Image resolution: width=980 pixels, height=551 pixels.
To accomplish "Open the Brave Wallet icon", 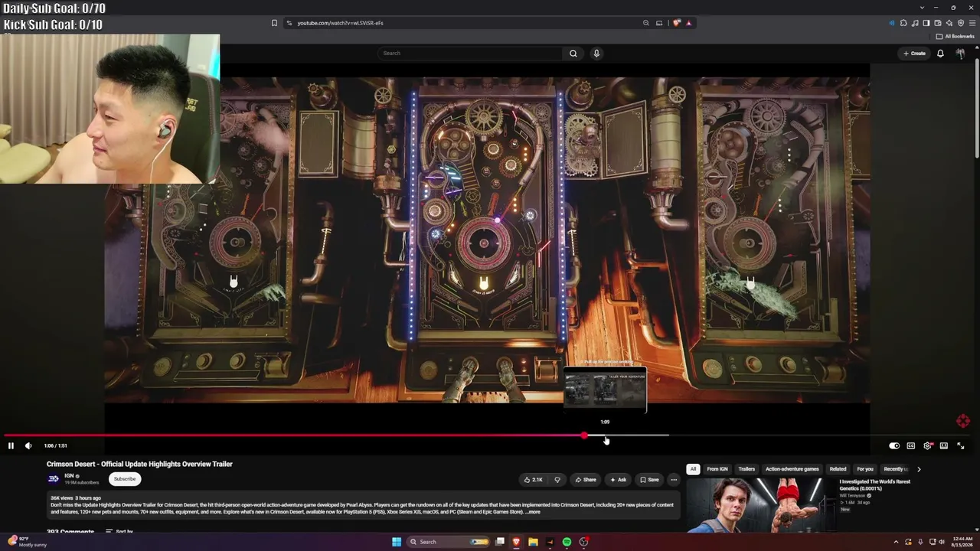I will [x=938, y=23].
